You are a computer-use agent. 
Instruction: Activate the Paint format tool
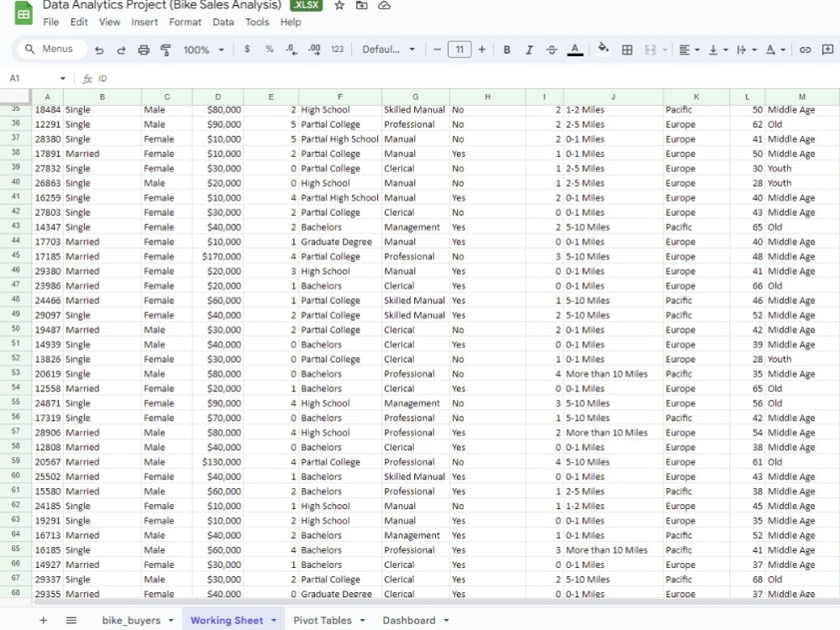165,50
